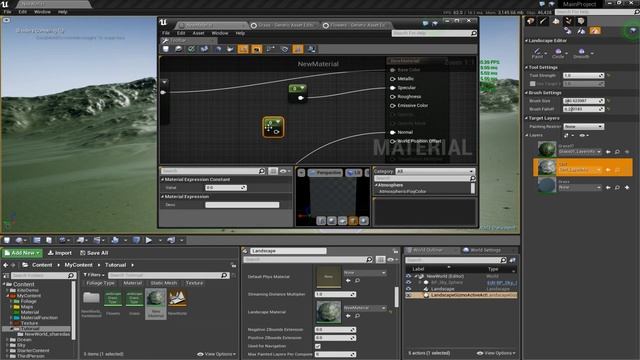Select Foliage mode icon in Modes panel

[x=569, y=21]
